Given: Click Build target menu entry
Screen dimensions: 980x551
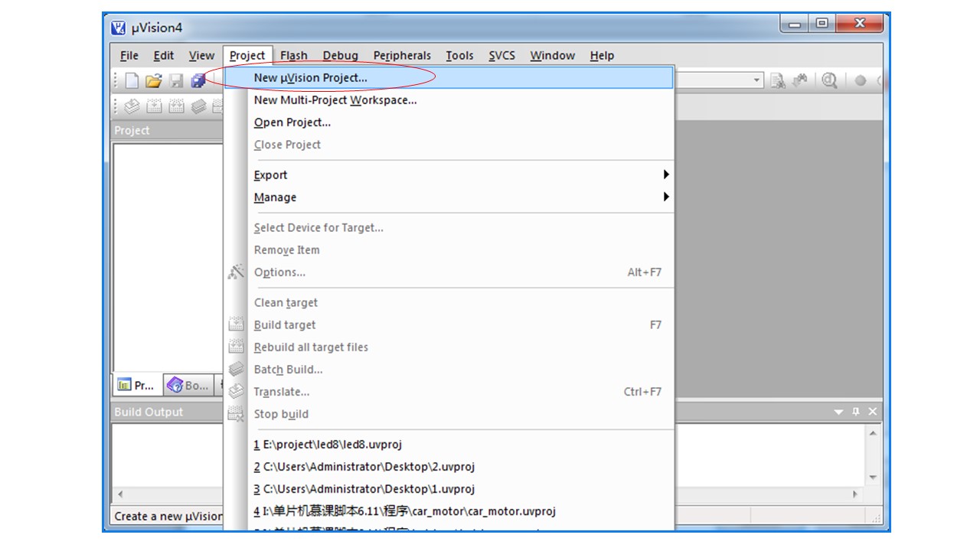Looking at the screenshot, I should click(x=449, y=324).
